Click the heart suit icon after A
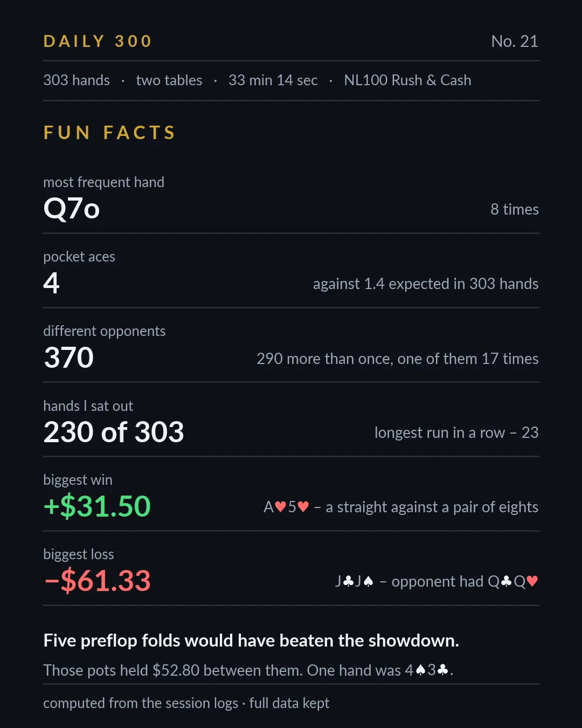 coord(281,507)
